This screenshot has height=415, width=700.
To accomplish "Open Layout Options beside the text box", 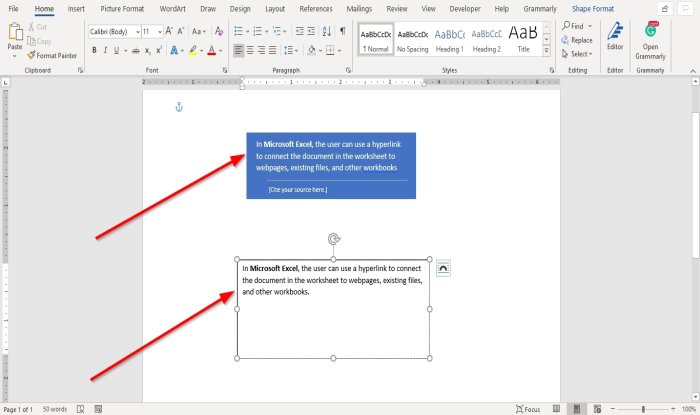I will [x=443, y=268].
